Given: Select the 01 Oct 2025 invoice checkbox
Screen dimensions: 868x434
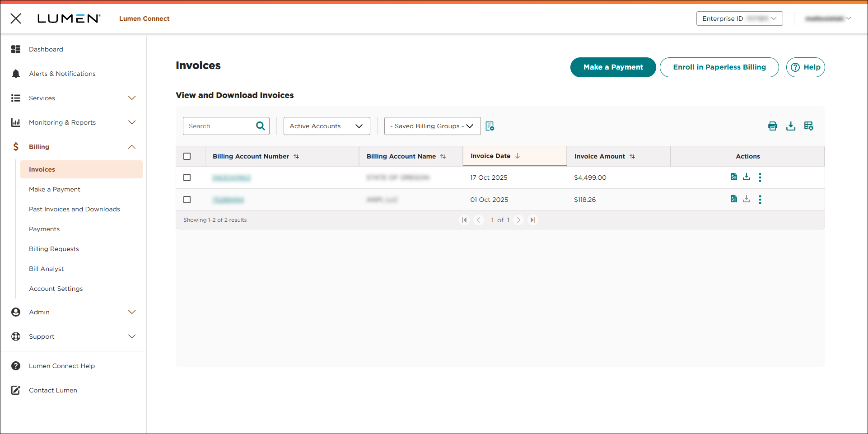Looking at the screenshot, I should [187, 200].
